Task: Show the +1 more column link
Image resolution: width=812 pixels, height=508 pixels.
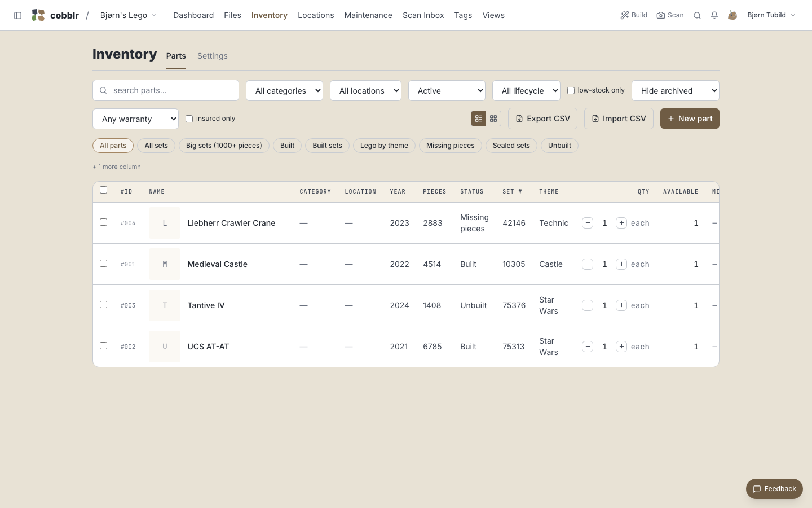Action: pyautogui.click(x=117, y=167)
